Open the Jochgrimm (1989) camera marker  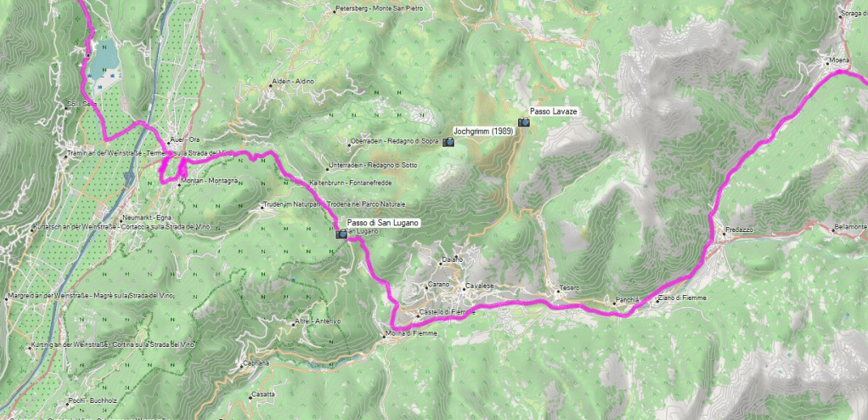coord(448,142)
